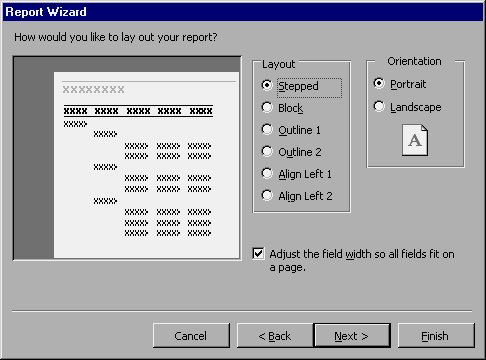Click the page orientation preview icon
The image size is (486, 360).
point(415,140)
